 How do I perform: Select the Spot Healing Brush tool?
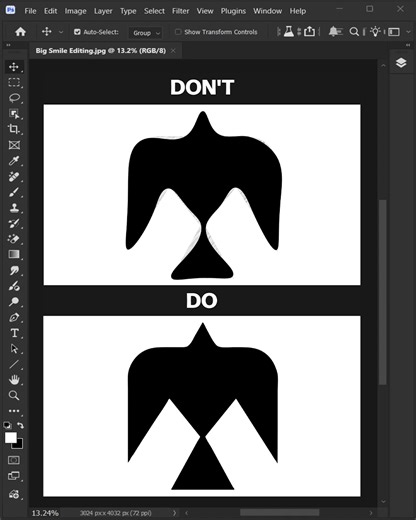click(x=14, y=176)
